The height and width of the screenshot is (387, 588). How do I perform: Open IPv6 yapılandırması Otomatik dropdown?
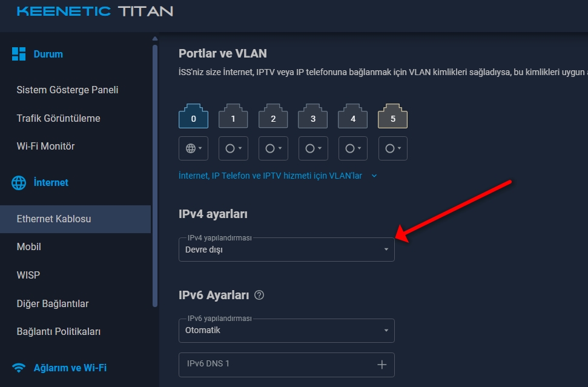click(286, 331)
